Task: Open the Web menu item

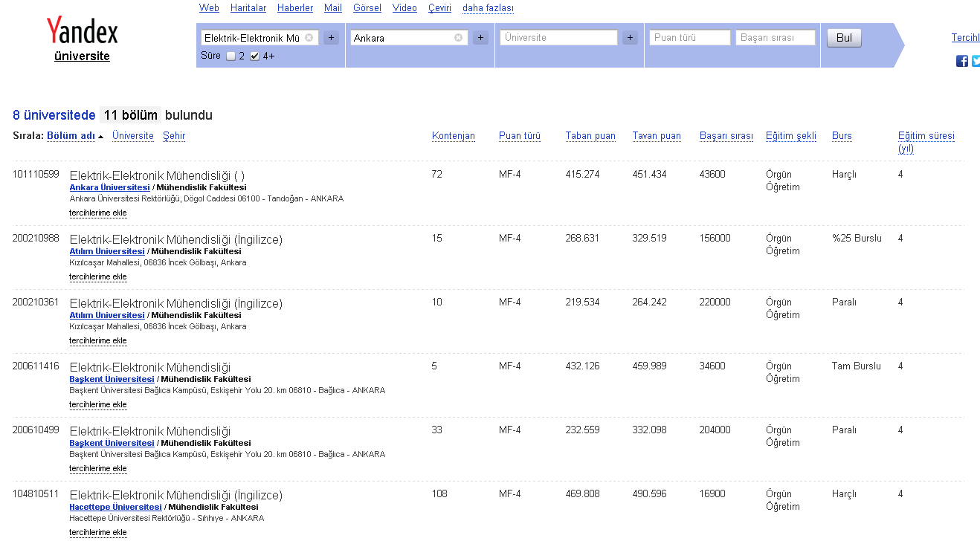Action: pyautogui.click(x=209, y=8)
